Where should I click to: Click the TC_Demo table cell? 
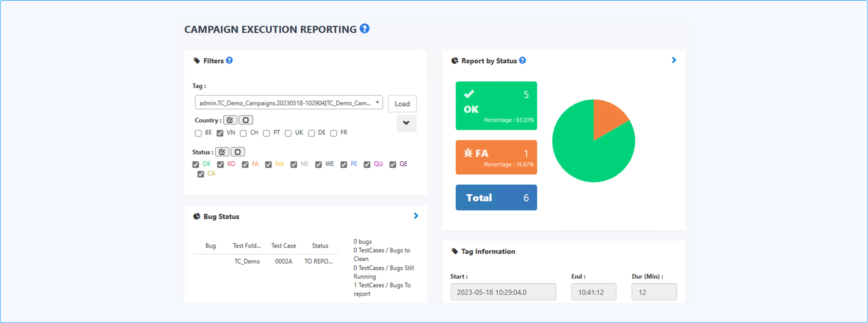coord(247,261)
